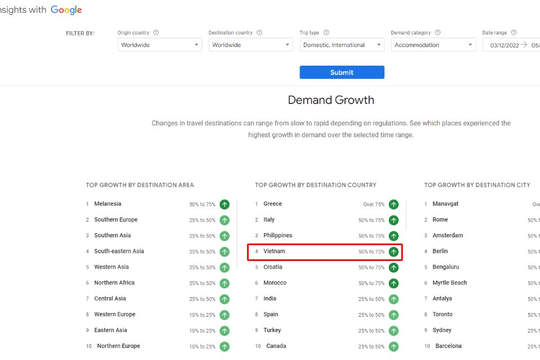Select Melanesia in the destination area list
The image size is (540, 360).
pyautogui.click(x=108, y=204)
